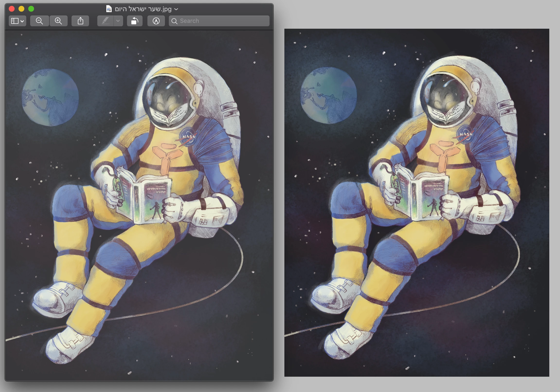The width and height of the screenshot is (560, 392).
Task: Click the .jpg filename in the title bar
Action: [x=143, y=9]
